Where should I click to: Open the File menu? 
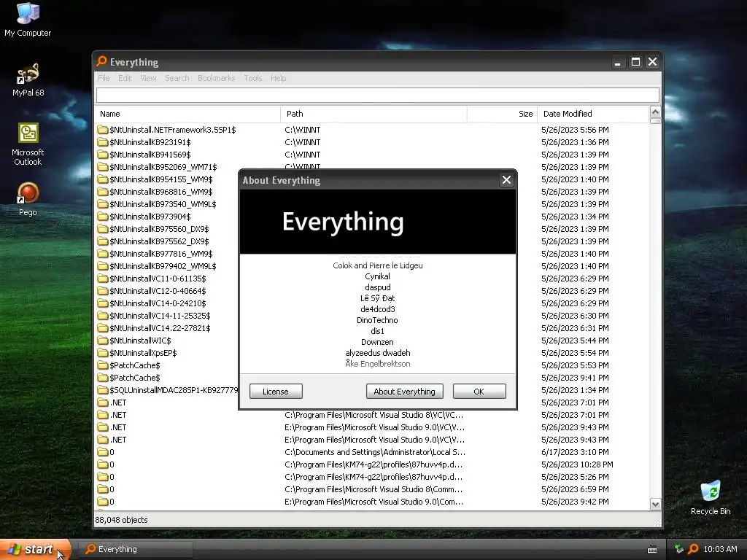pos(104,78)
